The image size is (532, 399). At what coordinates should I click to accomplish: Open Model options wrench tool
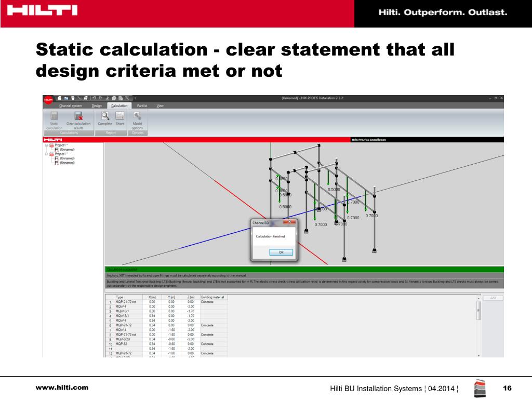coord(137,121)
